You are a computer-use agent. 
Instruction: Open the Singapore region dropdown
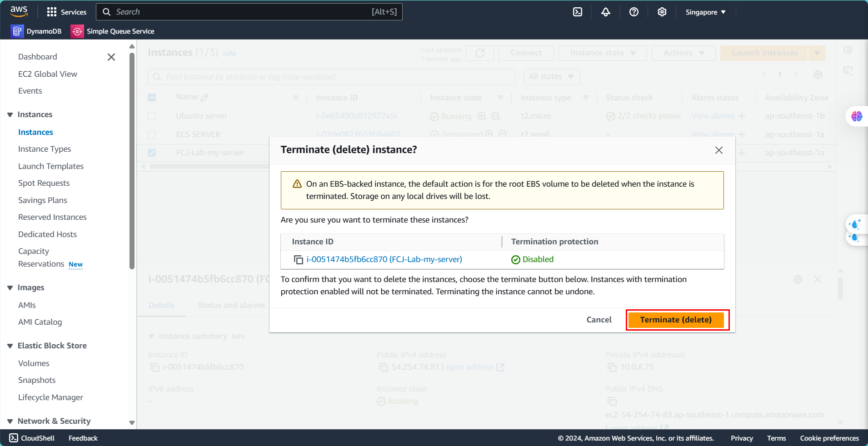tap(705, 12)
